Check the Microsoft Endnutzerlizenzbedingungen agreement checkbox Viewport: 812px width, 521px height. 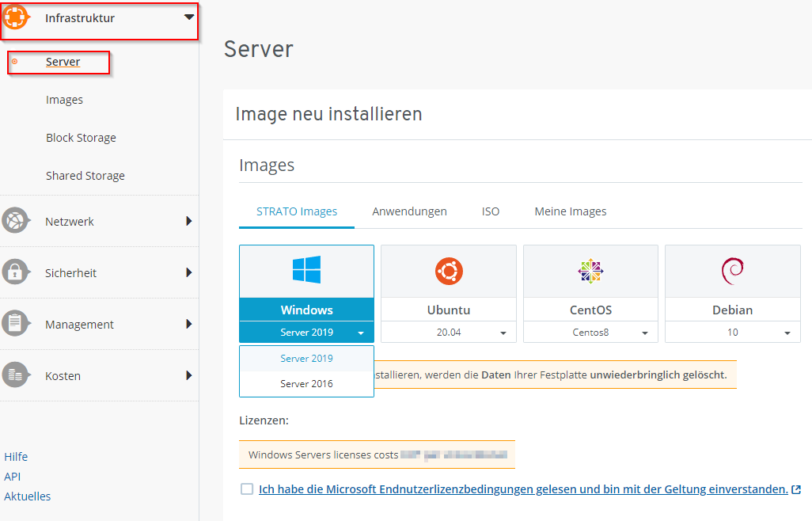click(x=246, y=489)
